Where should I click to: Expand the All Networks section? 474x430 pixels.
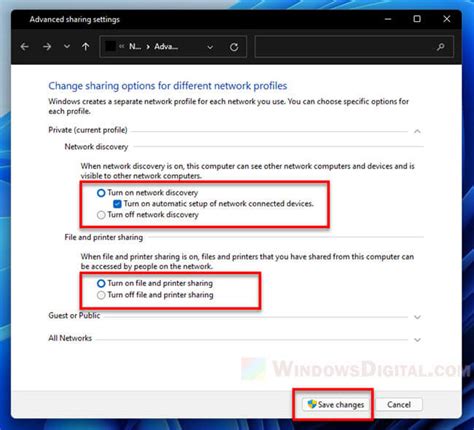[417, 340]
